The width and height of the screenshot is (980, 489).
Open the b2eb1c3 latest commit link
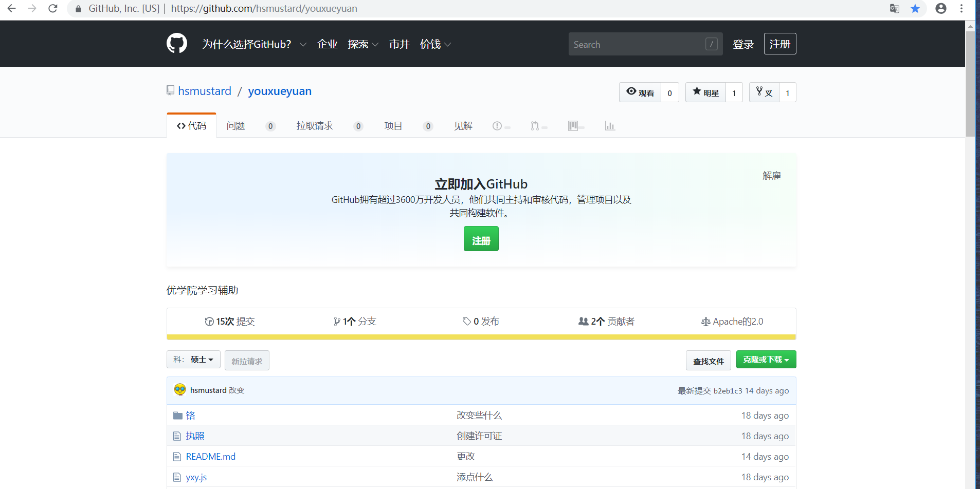pos(728,391)
